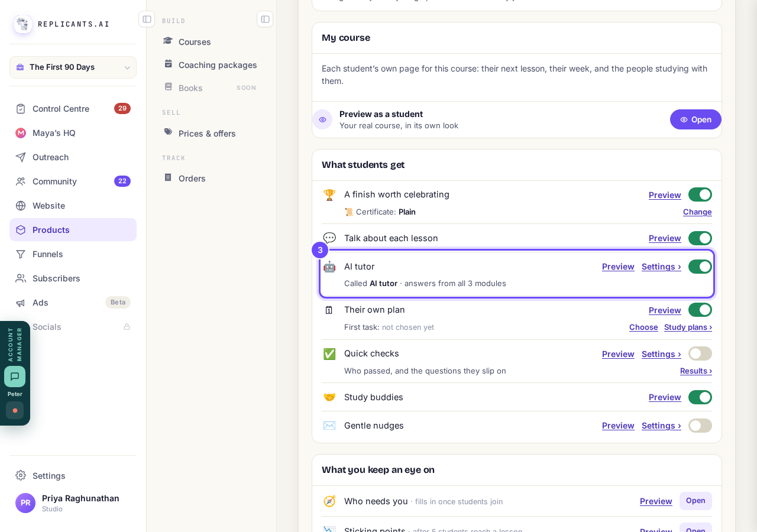Turn on Gentle nudges toggle
This screenshot has height=532, width=757.
[x=700, y=426]
